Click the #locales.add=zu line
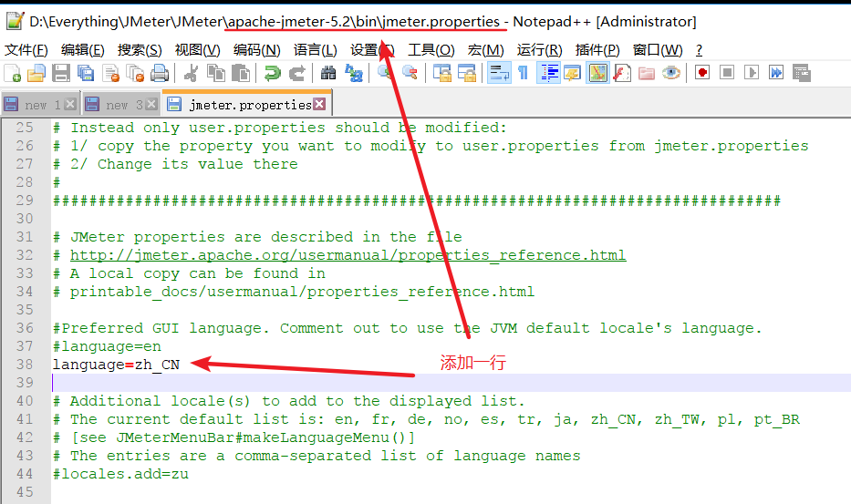851x504 pixels. pos(120,474)
